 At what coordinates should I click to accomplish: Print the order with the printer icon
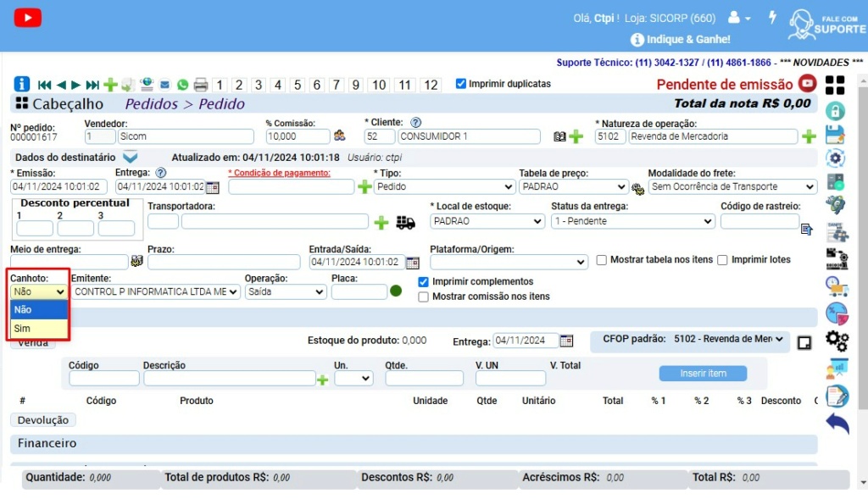click(x=201, y=85)
